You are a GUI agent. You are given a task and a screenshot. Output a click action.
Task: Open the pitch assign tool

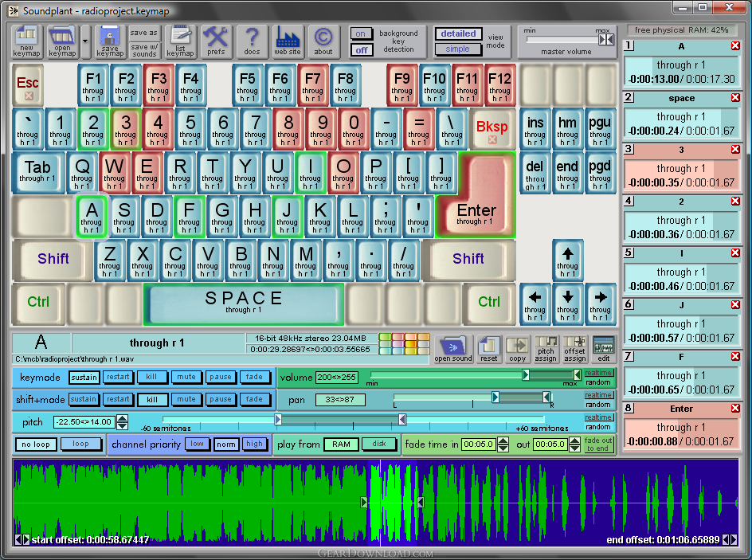pyautogui.click(x=546, y=349)
